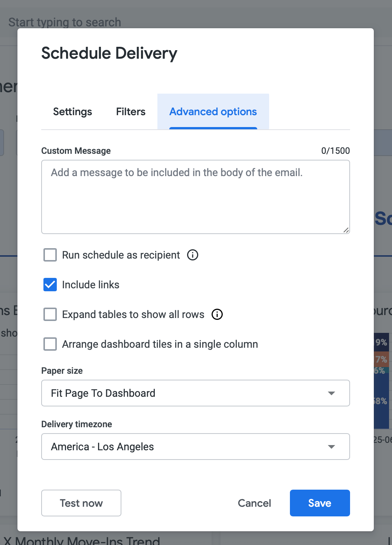Click the Custom Message resize handle
Viewport: 392px width, 545px height.
[x=346, y=230]
